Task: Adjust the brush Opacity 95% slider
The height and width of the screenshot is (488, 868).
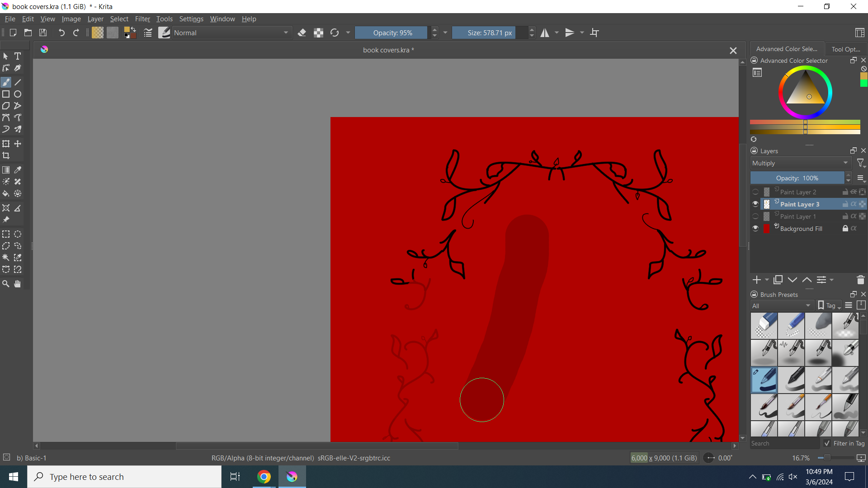Action: click(x=392, y=33)
